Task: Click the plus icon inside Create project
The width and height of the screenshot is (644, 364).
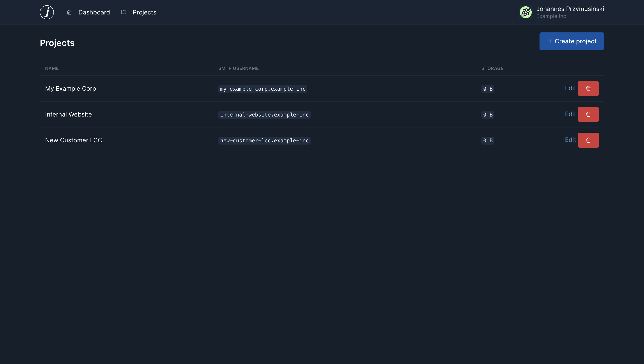Action: click(x=550, y=41)
